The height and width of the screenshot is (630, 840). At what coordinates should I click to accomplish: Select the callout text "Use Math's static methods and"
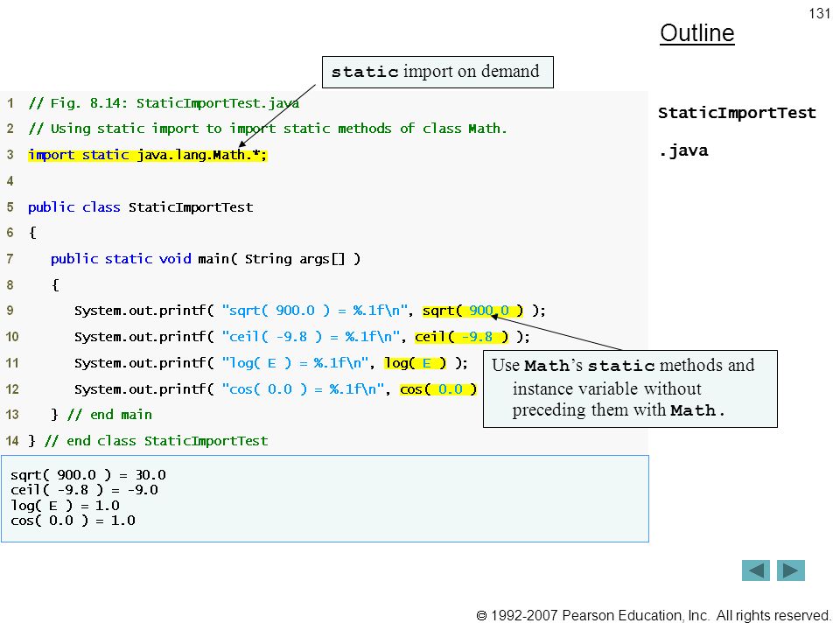[x=623, y=366]
